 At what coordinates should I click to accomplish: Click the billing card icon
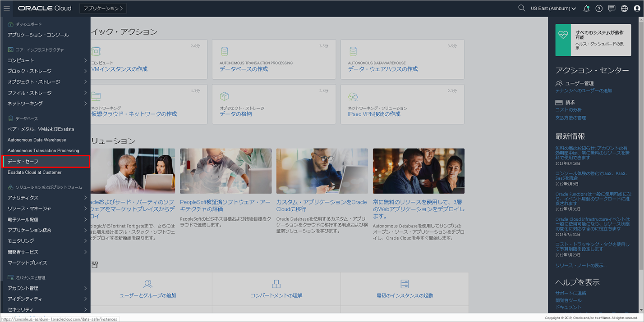[559, 103]
